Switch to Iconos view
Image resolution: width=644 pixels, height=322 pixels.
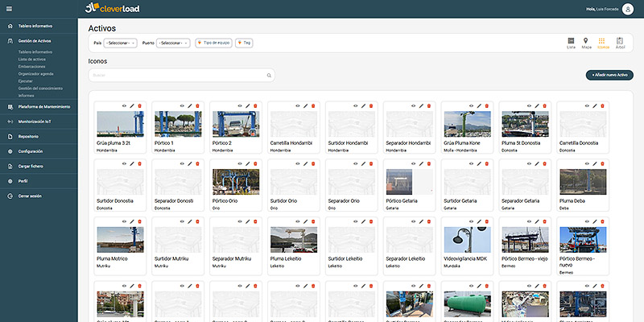point(603,43)
